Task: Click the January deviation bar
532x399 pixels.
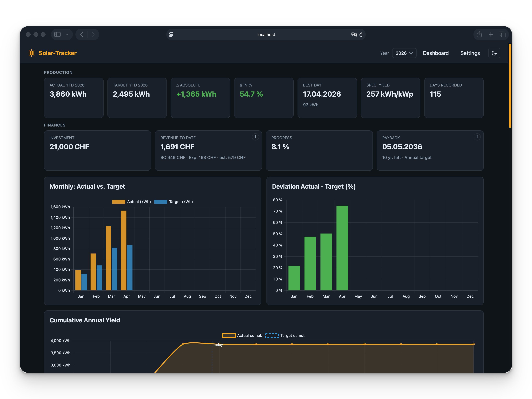Action: pyautogui.click(x=294, y=278)
